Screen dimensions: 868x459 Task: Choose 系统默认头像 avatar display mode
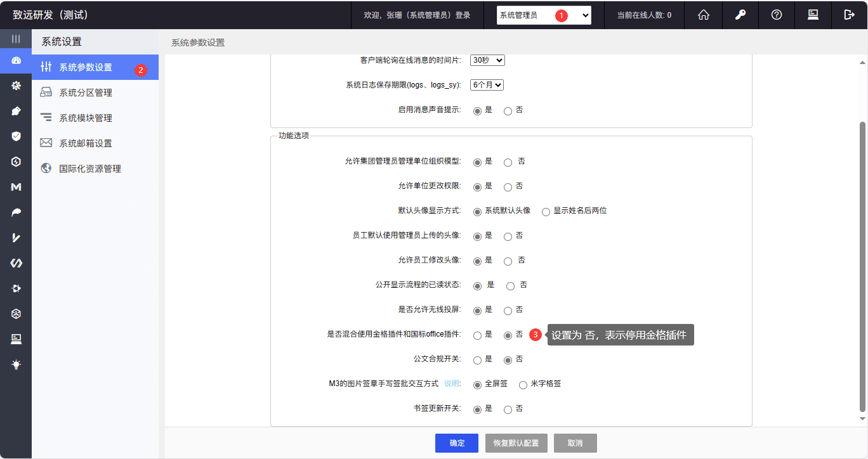coord(477,212)
